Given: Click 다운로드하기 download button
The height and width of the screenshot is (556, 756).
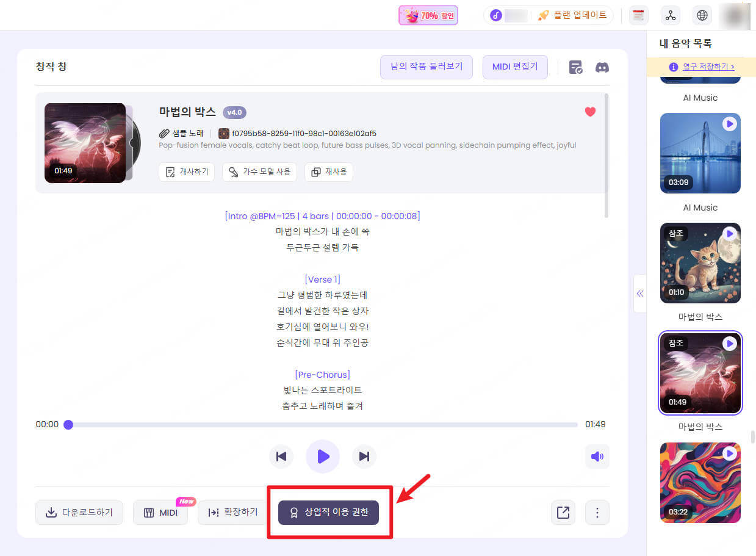Looking at the screenshot, I should (79, 513).
